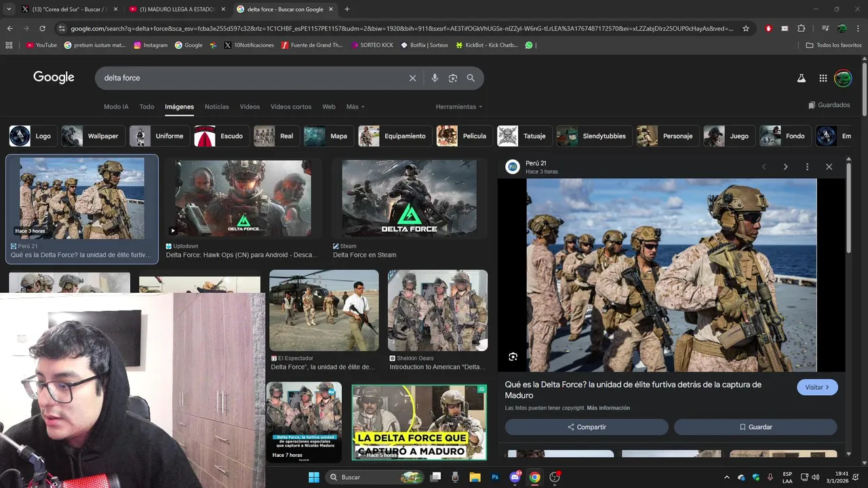868x488 pixels.
Task: Open a new browser tab
Action: (x=347, y=9)
